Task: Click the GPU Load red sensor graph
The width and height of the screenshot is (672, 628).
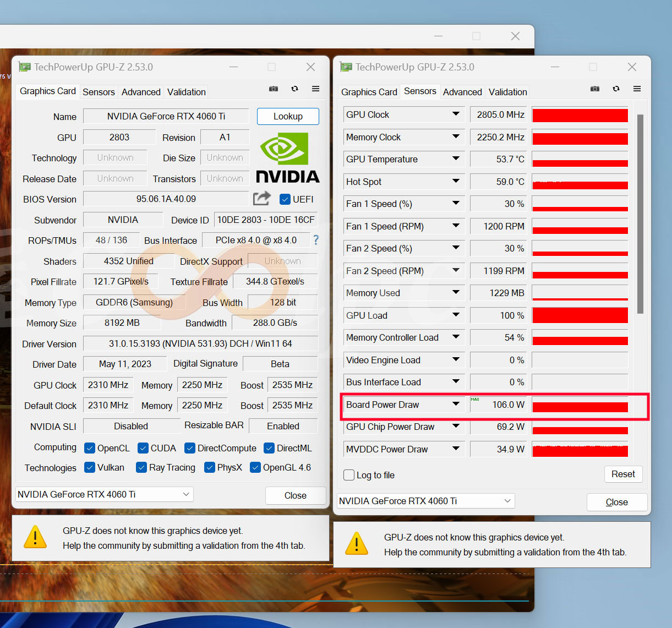Action: tap(580, 315)
